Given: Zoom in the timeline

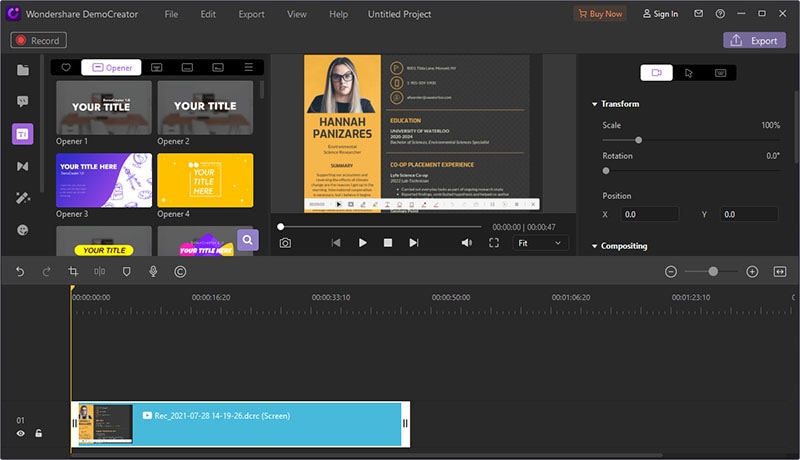Looking at the screenshot, I should (x=752, y=272).
